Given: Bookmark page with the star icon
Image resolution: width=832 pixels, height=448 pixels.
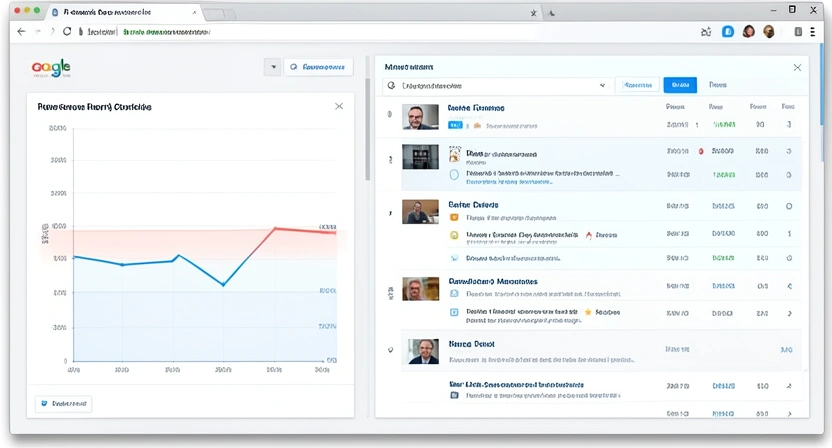Looking at the screenshot, I should (534, 12).
